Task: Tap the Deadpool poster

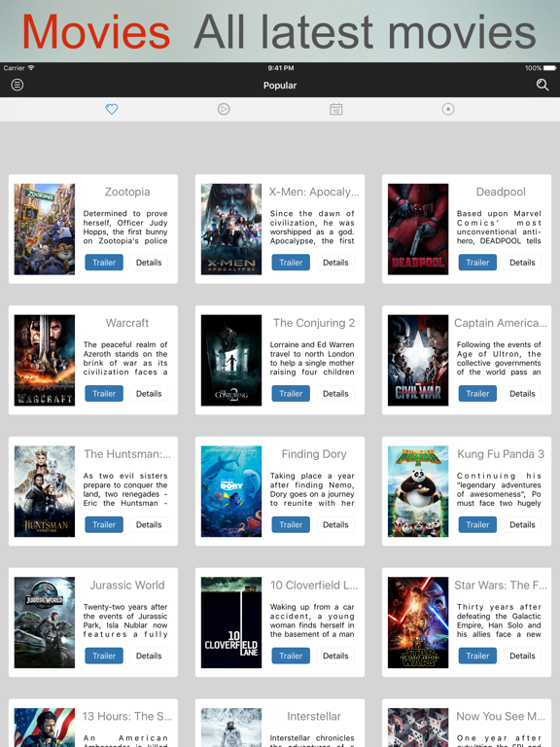Action: coord(418,230)
